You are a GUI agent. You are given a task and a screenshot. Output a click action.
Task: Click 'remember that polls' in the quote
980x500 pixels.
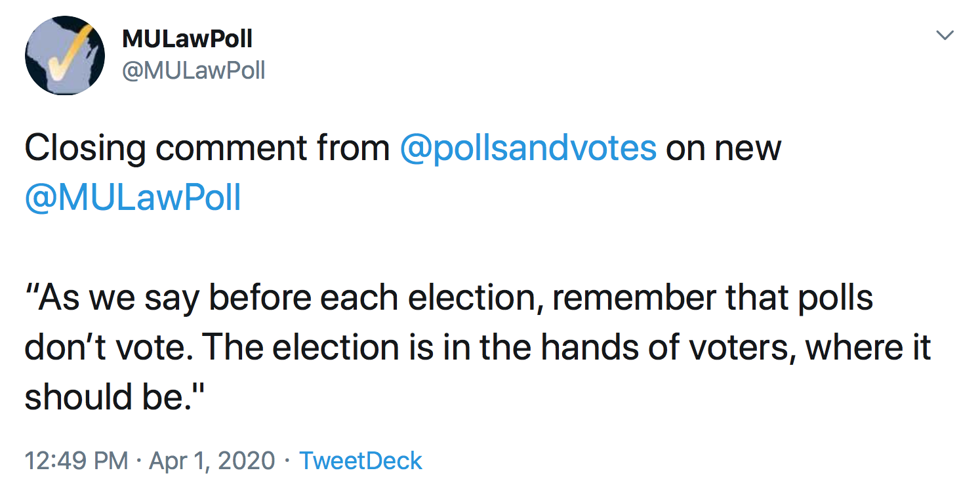coord(713,298)
